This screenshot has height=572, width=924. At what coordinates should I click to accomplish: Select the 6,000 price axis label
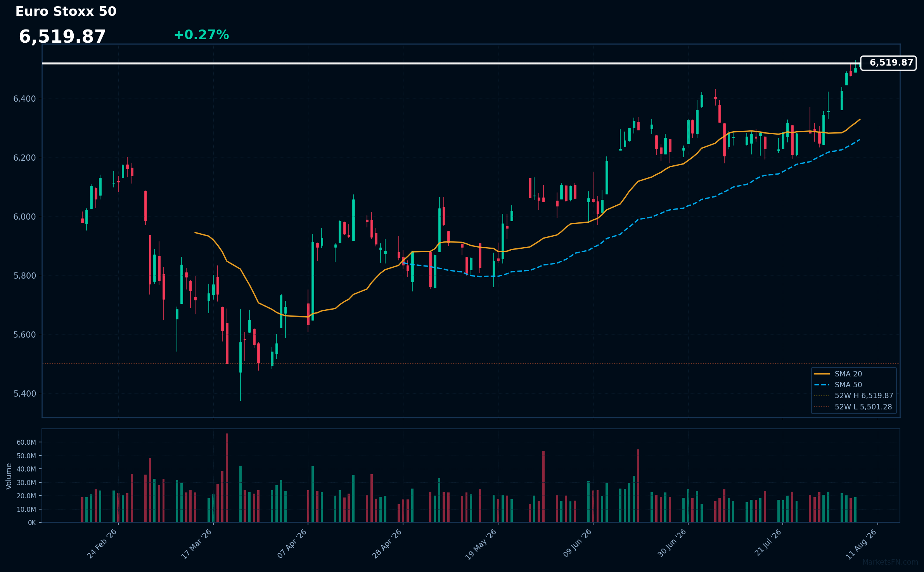(24, 217)
